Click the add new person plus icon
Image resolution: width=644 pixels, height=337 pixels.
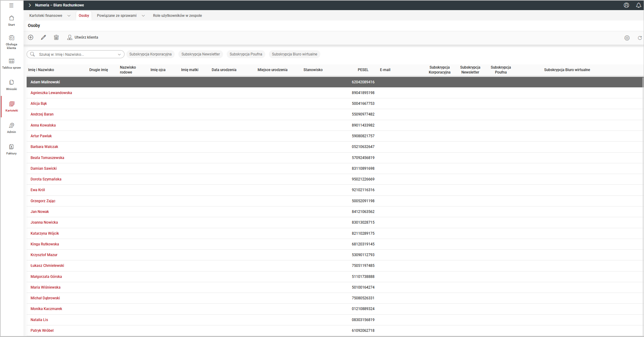pyautogui.click(x=31, y=37)
